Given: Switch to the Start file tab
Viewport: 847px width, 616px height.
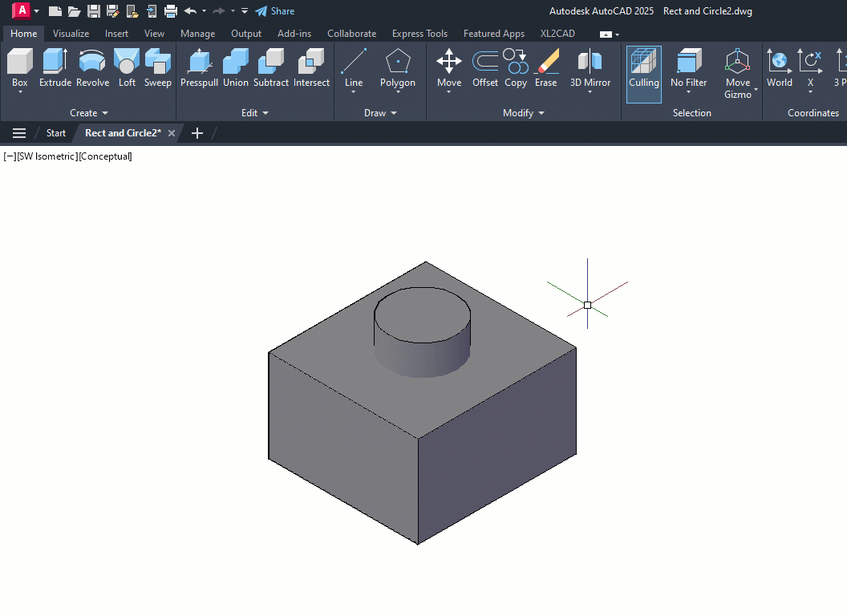Looking at the screenshot, I should pos(56,133).
